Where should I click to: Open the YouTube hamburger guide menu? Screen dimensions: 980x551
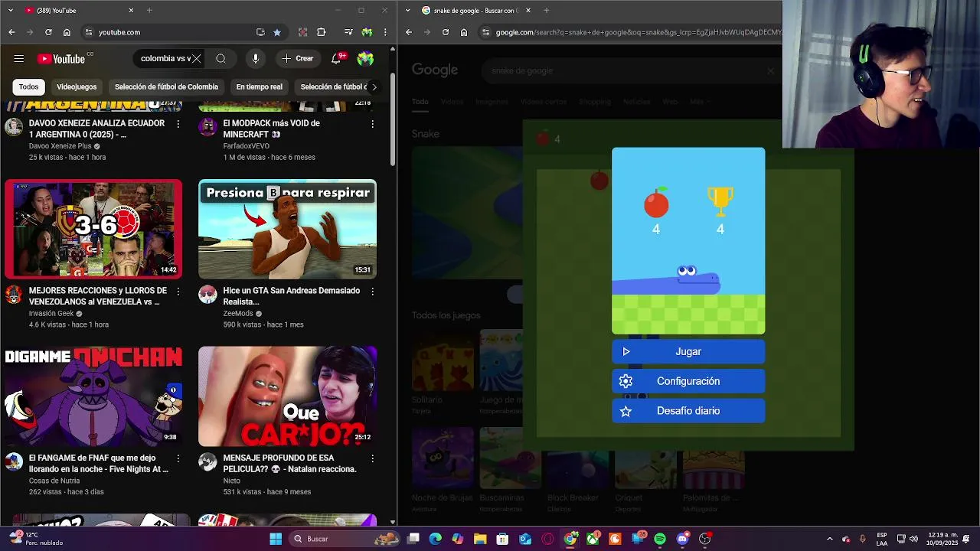click(x=19, y=59)
